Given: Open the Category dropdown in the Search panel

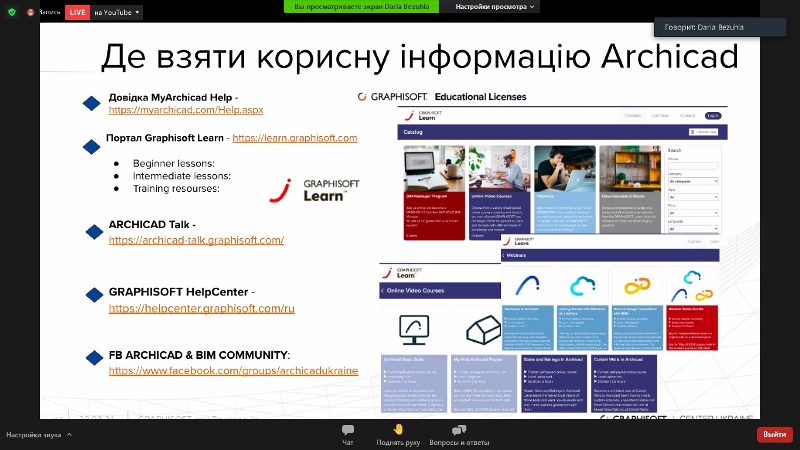Looking at the screenshot, I should point(693,181).
